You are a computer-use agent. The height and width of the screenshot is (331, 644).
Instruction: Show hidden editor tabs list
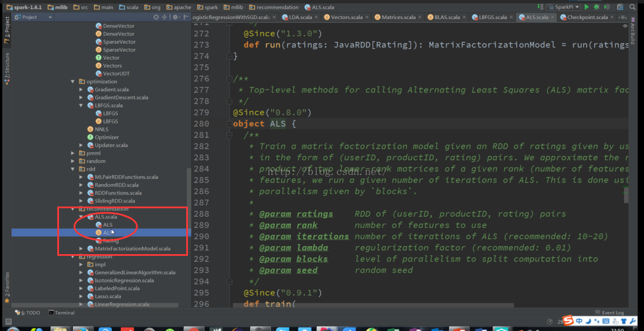(x=623, y=17)
